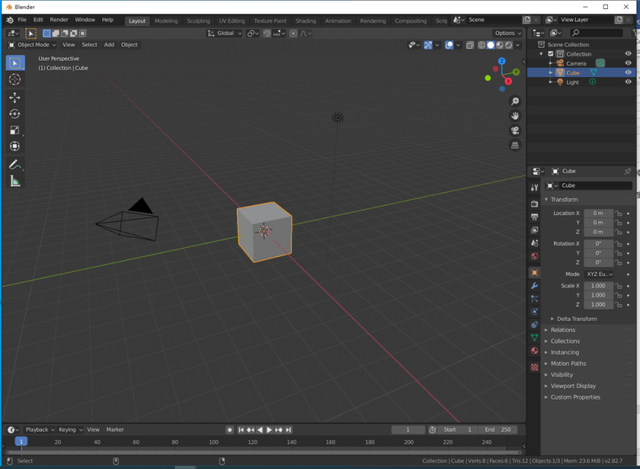Toggle camera view with the camera icon
The height and width of the screenshot is (469, 640).
(x=515, y=130)
